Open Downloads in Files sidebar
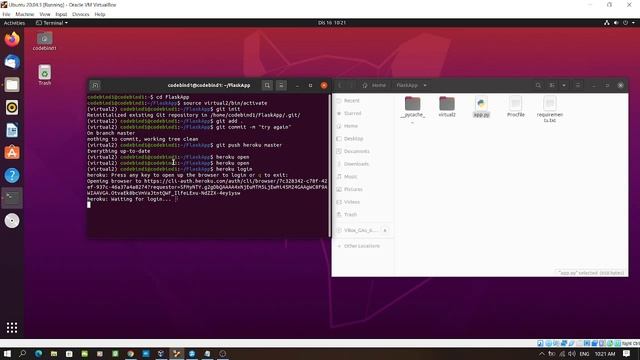640x360 pixels. pyautogui.click(x=363, y=164)
